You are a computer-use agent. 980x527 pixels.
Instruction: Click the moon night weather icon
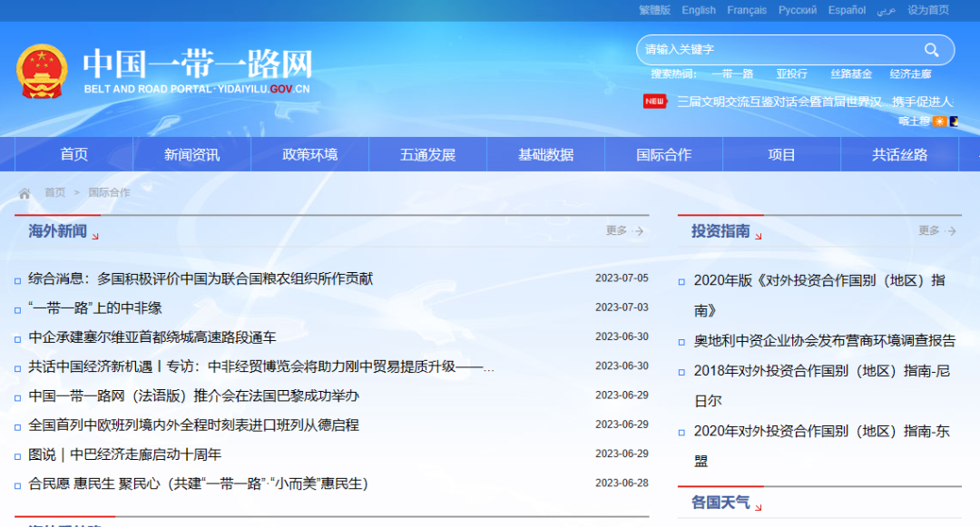pos(953,121)
